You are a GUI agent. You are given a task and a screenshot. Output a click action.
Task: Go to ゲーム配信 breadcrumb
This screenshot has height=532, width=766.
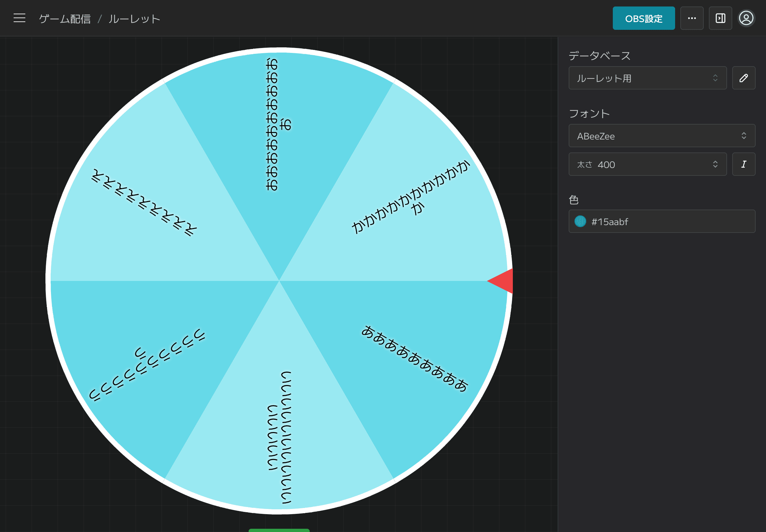65,19
